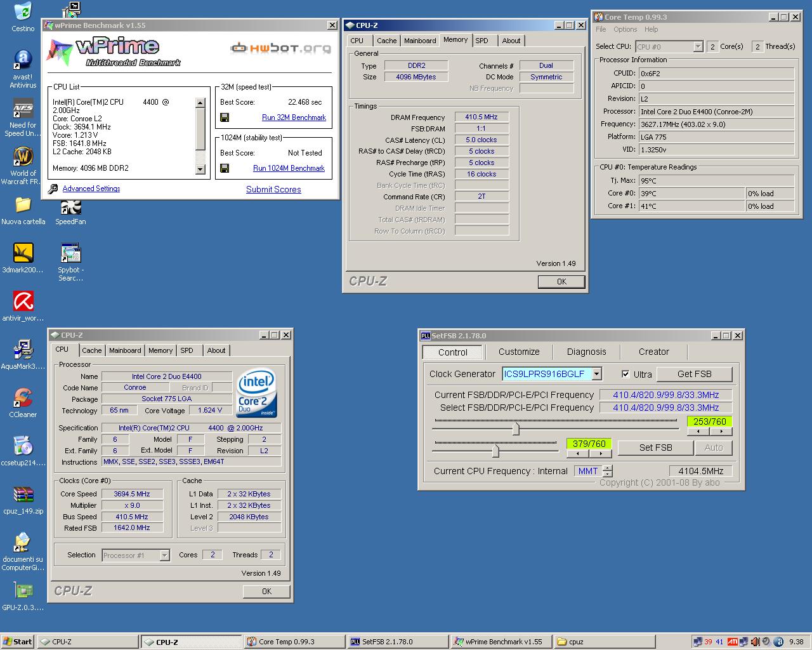Click right arrow under 379/760 value

click(601, 454)
